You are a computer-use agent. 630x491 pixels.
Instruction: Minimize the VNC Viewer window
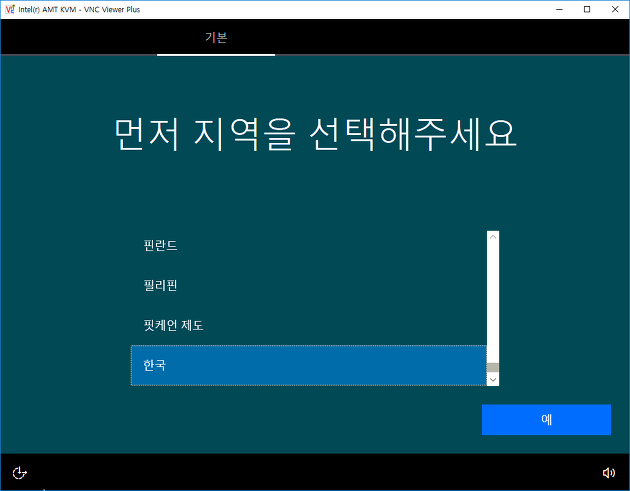click(559, 9)
